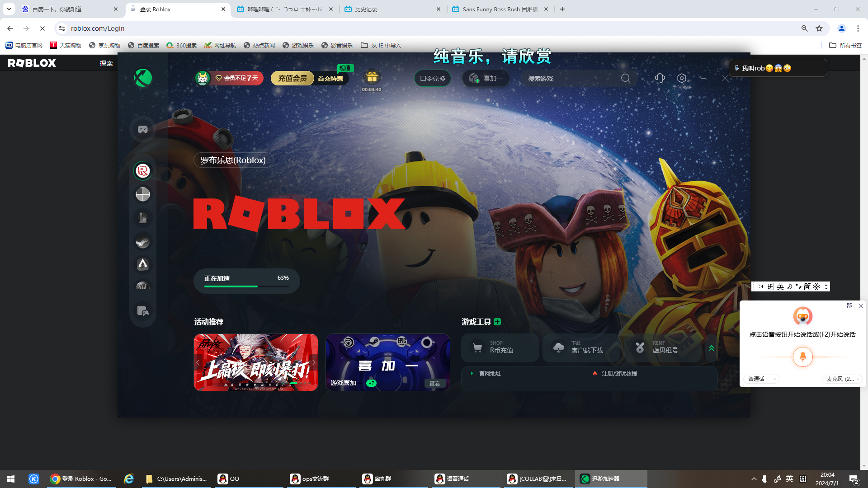Click the search magnifier in accelerator
Screen dimensions: 868x488
point(626,78)
